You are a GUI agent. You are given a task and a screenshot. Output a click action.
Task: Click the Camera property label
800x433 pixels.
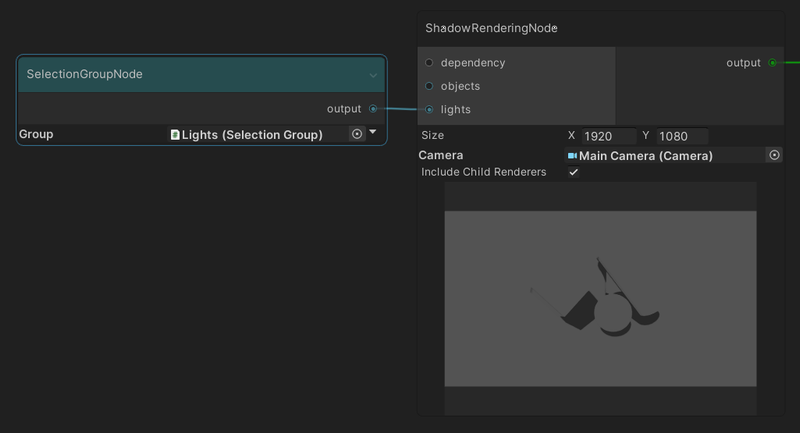click(441, 155)
